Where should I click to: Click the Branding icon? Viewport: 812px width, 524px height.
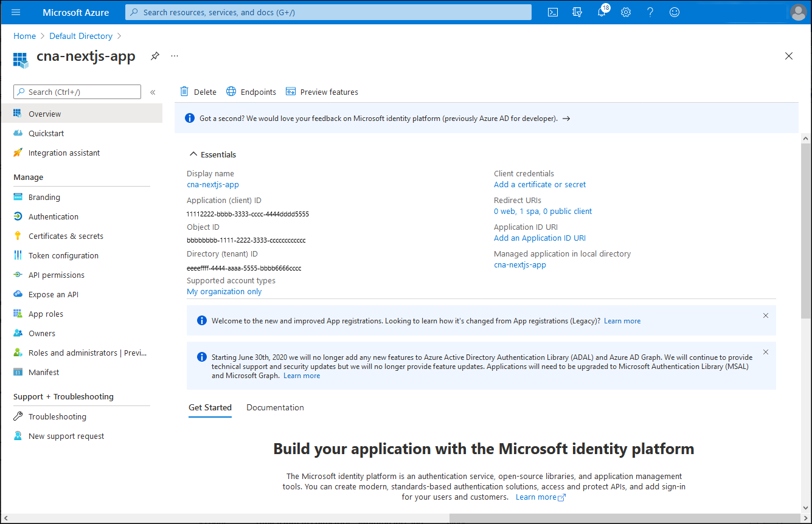coord(18,197)
